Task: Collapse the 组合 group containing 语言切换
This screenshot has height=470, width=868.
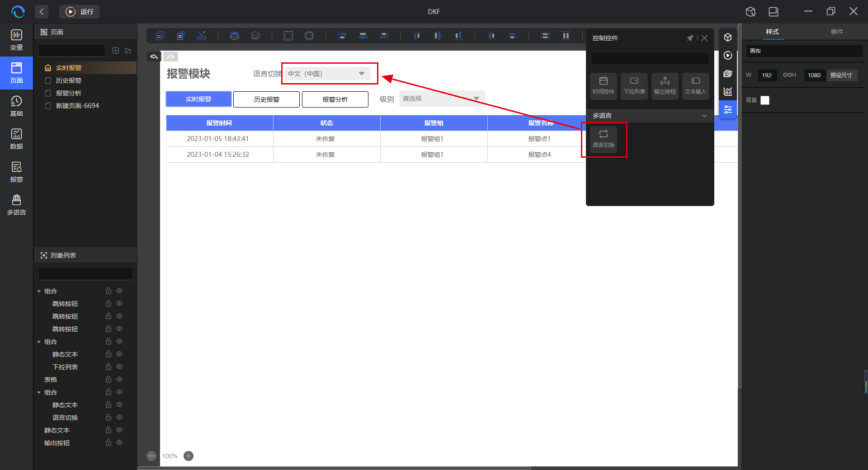Action: click(x=39, y=392)
